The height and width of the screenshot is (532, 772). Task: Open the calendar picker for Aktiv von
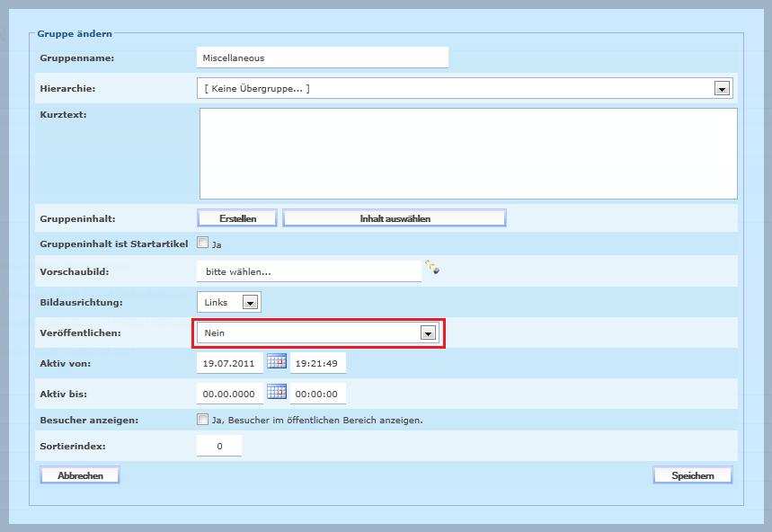pyautogui.click(x=277, y=361)
